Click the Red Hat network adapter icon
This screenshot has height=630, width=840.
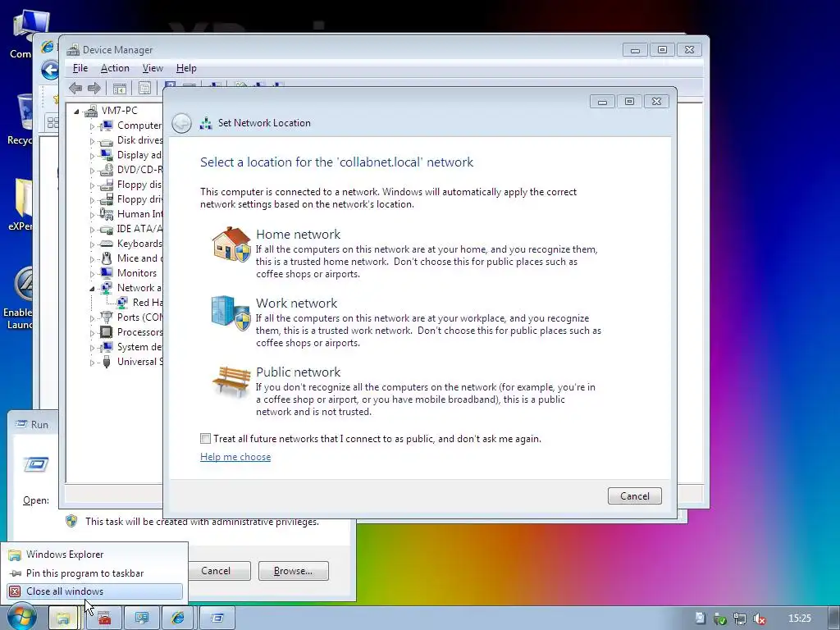(122, 303)
